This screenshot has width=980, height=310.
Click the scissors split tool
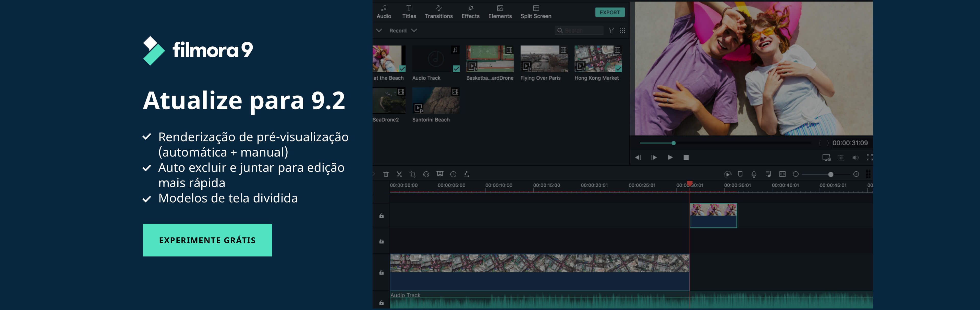[399, 174]
